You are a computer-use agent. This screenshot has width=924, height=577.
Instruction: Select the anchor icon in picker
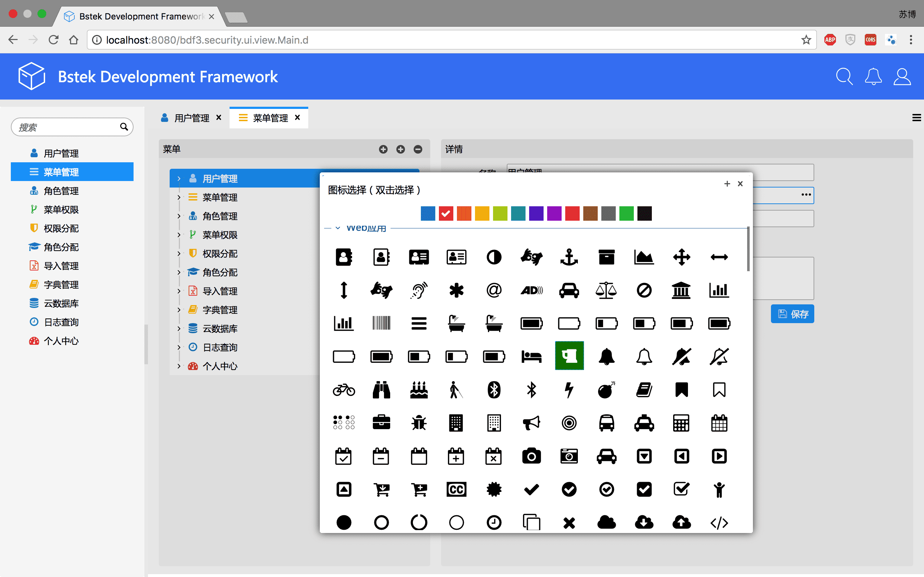tap(569, 257)
